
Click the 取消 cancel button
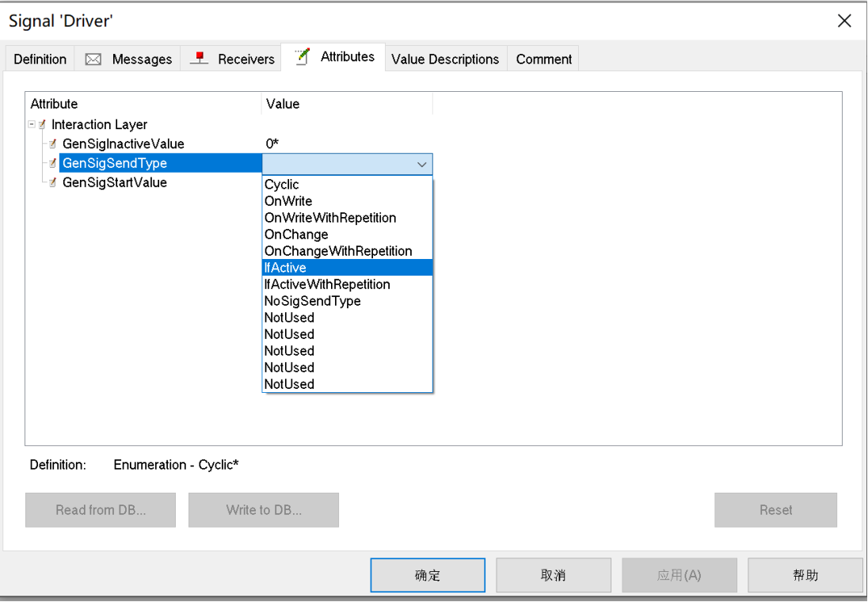tap(553, 574)
